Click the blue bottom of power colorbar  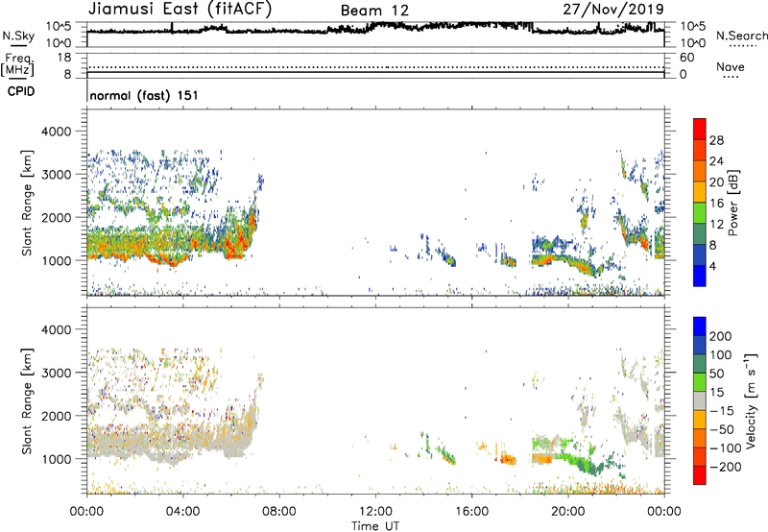(700, 276)
